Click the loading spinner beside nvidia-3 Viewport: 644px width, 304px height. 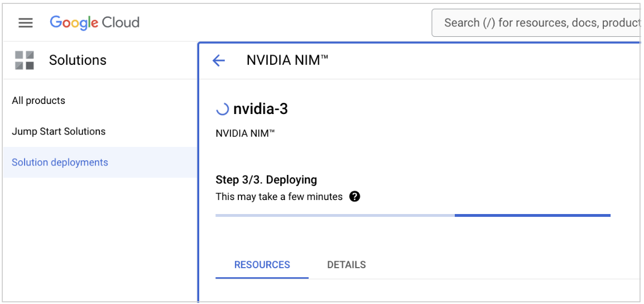(222, 110)
